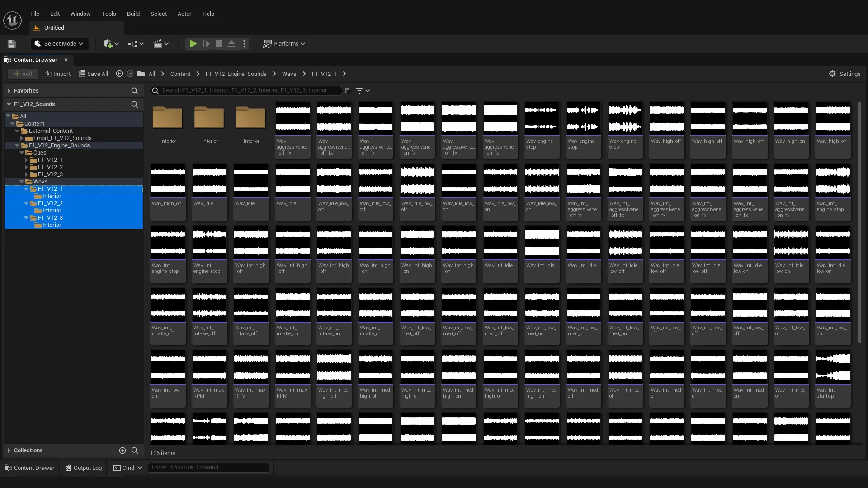Image resolution: width=868 pixels, height=488 pixels.
Task: Click the Eject button in the toolbar
Action: (231, 44)
